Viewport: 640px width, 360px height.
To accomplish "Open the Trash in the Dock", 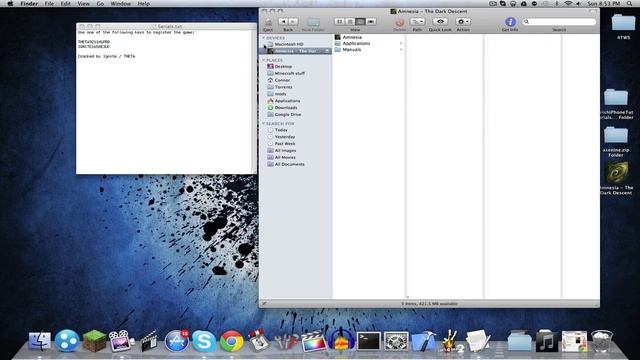I will coord(602,341).
